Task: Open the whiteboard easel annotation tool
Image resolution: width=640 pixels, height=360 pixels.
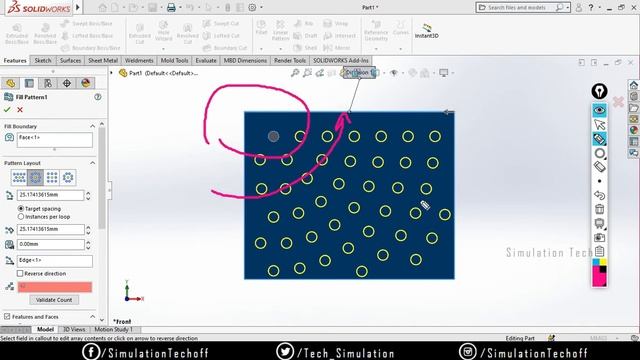Action: pyautogui.click(x=599, y=223)
